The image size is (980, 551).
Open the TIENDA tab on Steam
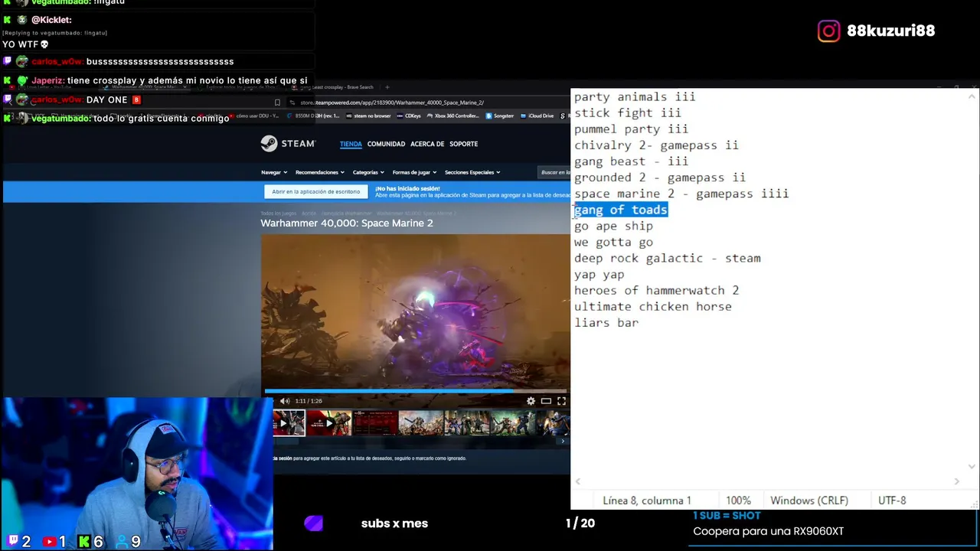351,144
